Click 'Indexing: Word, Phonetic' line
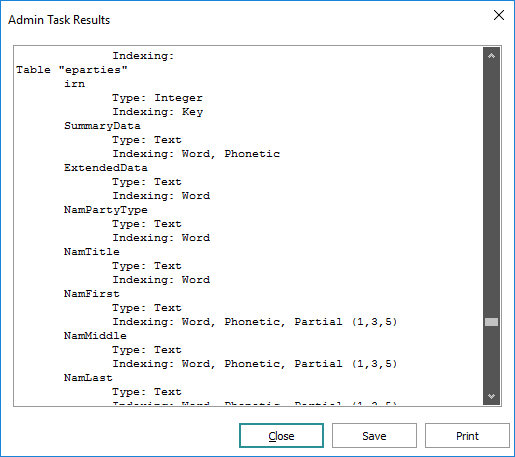This screenshot has width=515, height=457. [x=196, y=154]
